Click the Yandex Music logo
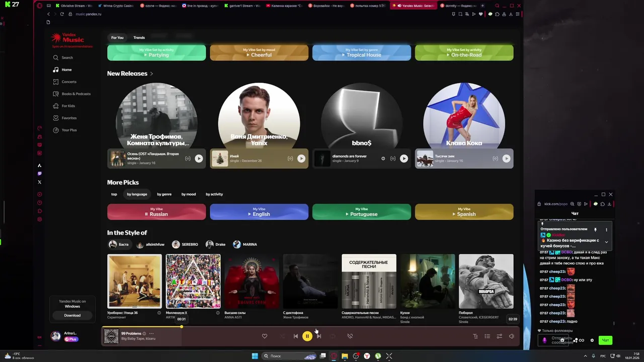 68,38
